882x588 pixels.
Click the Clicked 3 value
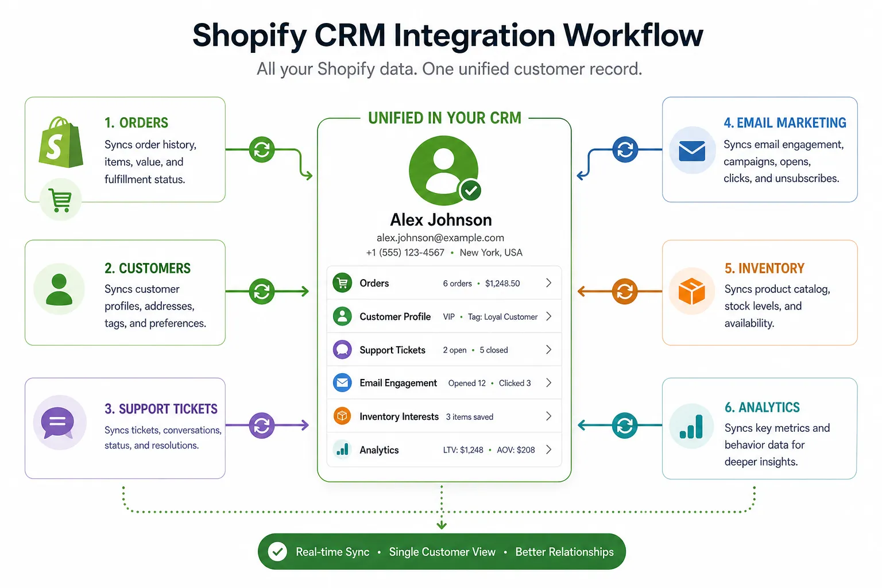tap(515, 383)
